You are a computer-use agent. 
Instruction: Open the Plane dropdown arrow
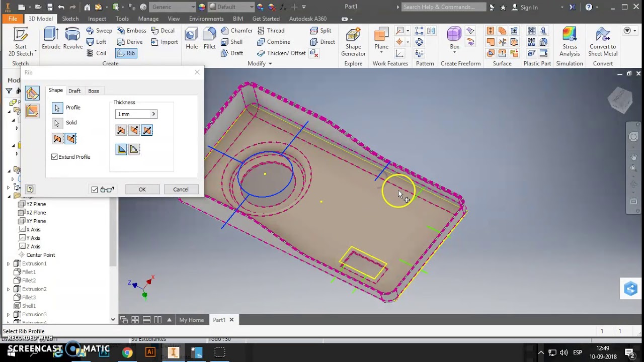tap(381, 52)
